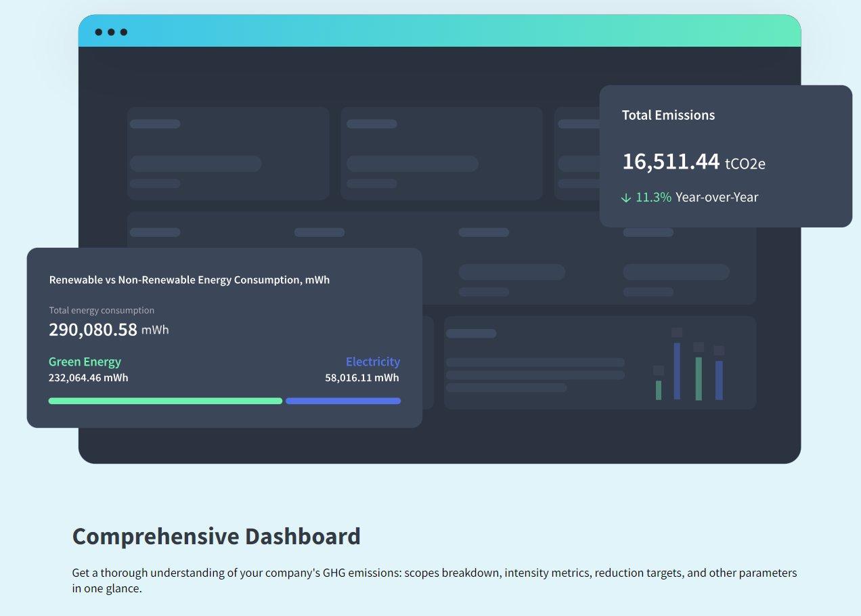Screen dimensions: 861x616
Task: Click the 16,511.44 tCO2e value
Action: point(693,162)
